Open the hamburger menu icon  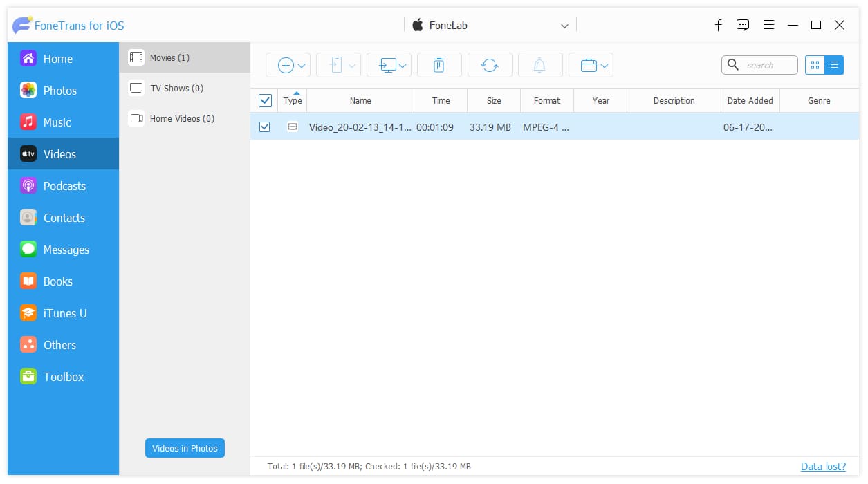click(x=768, y=25)
